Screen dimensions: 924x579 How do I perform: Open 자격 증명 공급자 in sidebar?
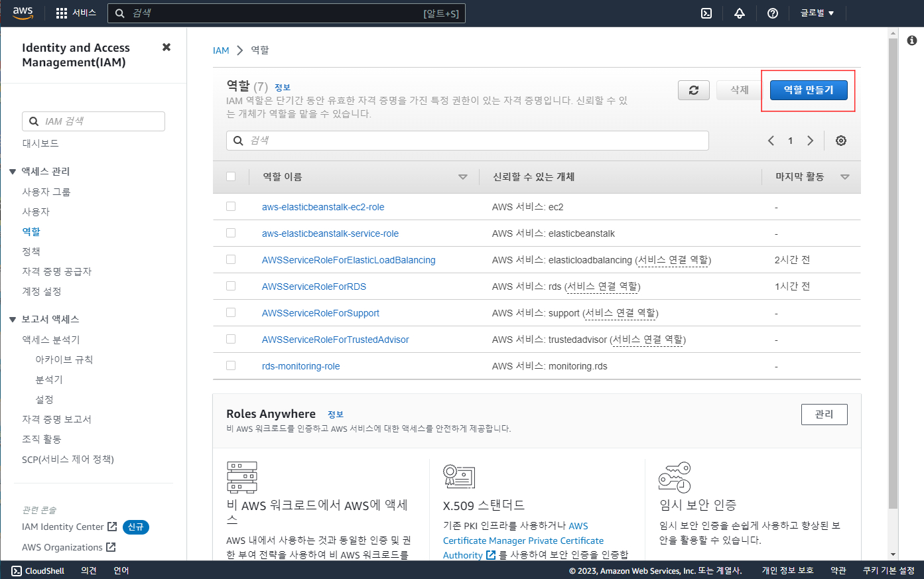click(57, 271)
